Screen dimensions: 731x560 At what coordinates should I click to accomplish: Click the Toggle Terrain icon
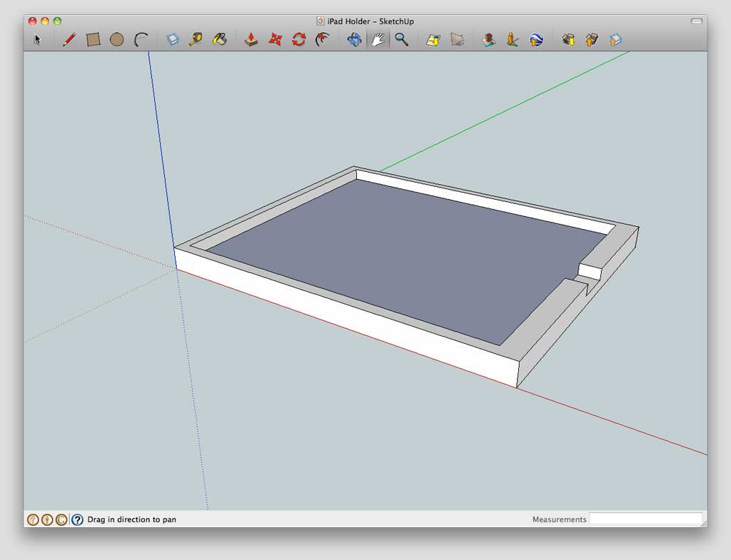coord(457,40)
